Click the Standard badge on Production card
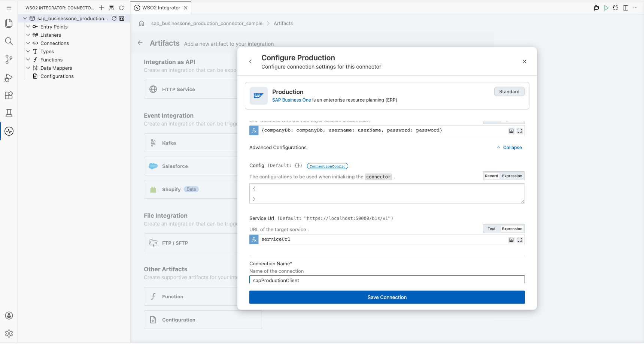 (x=509, y=91)
